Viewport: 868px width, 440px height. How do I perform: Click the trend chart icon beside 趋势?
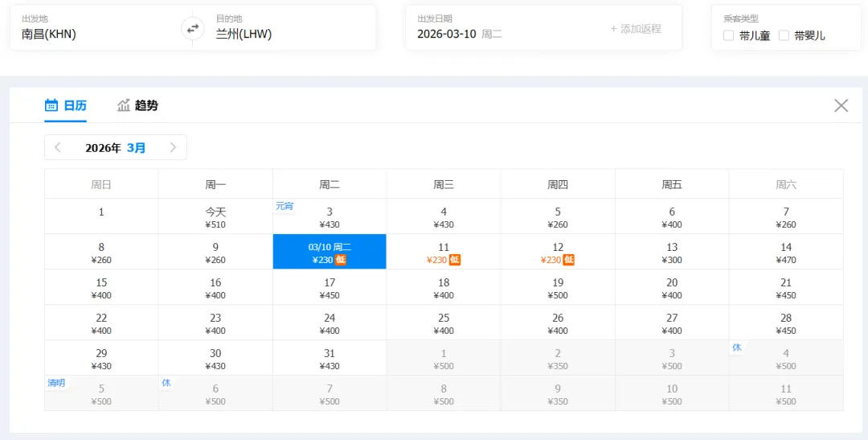124,105
